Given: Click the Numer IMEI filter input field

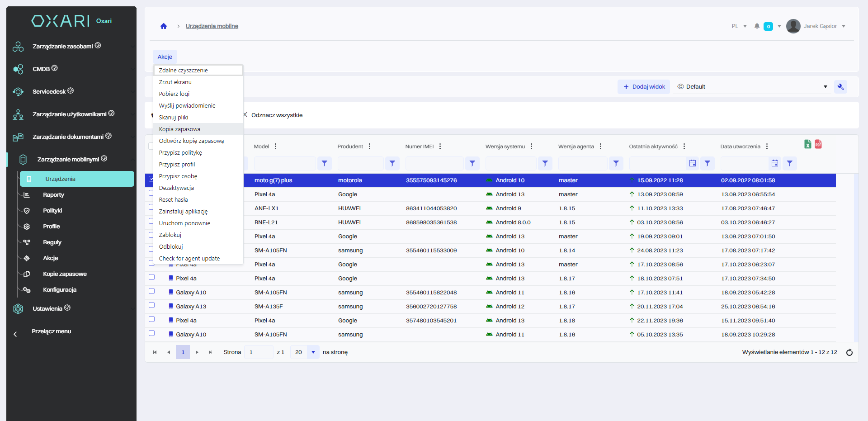Looking at the screenshot, I should click(434, 163).
